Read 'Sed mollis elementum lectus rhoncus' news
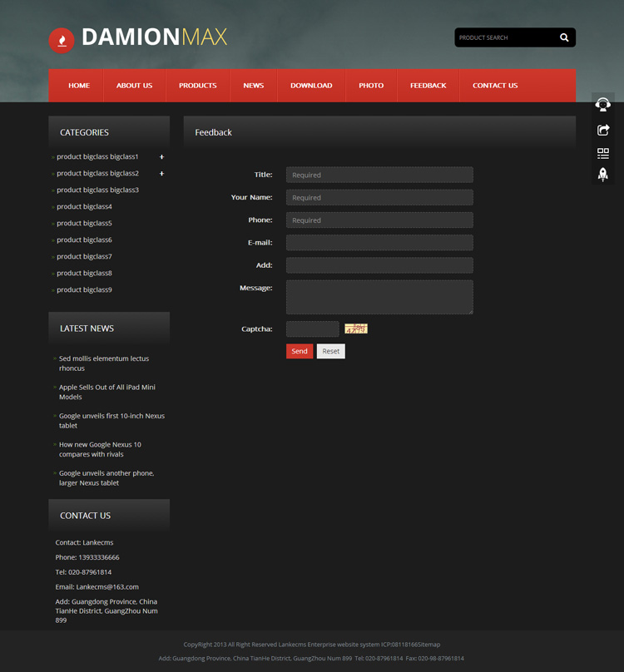The image size is (624, 672). click(x=104, y=363)
